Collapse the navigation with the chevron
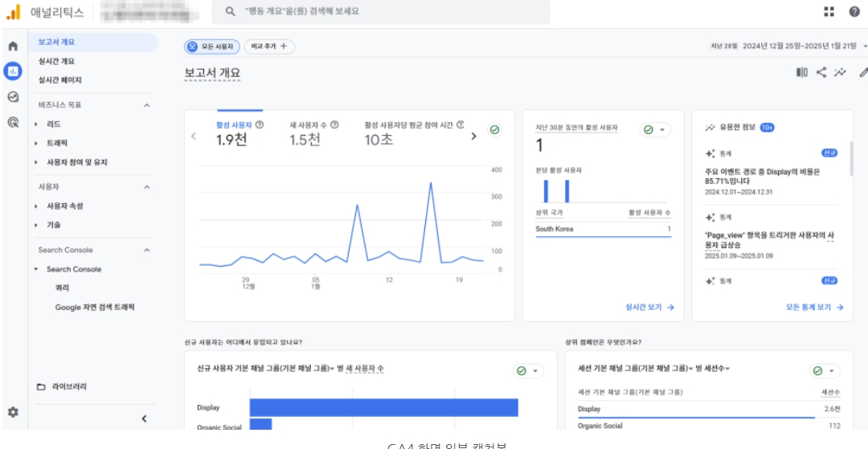 pyautogui.click(x=144, y=418)
